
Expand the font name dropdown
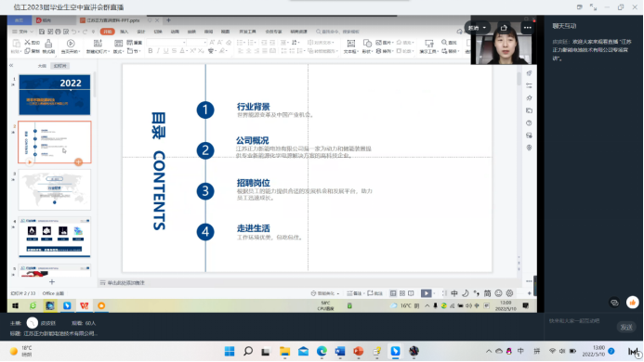184,43
